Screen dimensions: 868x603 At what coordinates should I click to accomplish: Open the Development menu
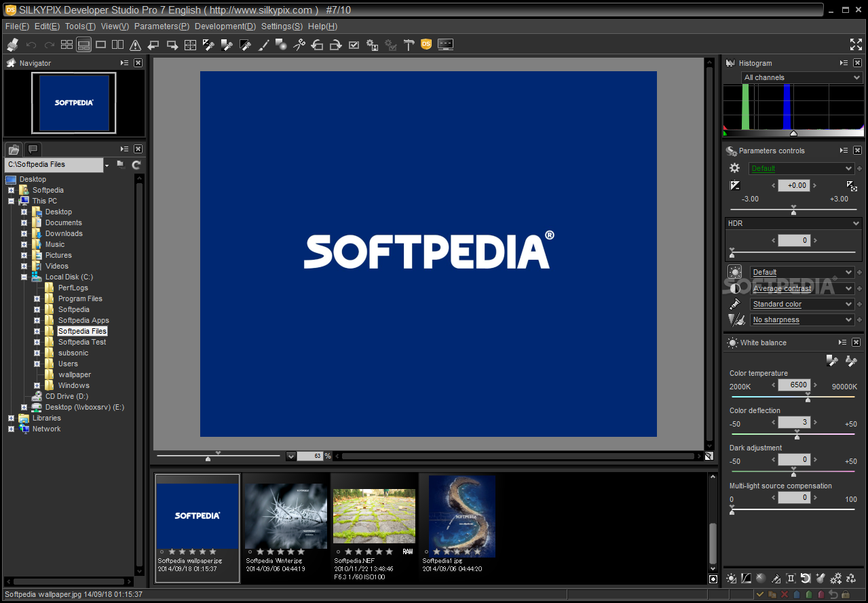[225, 26]
